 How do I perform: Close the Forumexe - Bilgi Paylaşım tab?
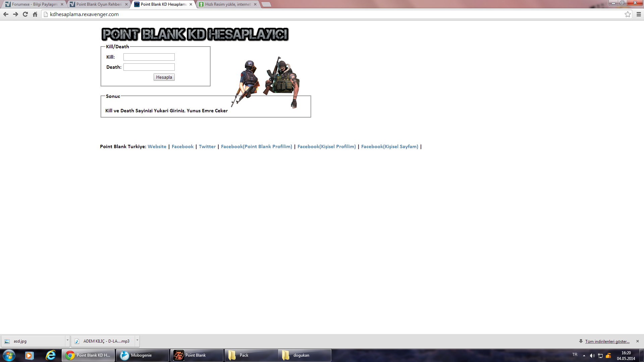[x=62, y=4]
